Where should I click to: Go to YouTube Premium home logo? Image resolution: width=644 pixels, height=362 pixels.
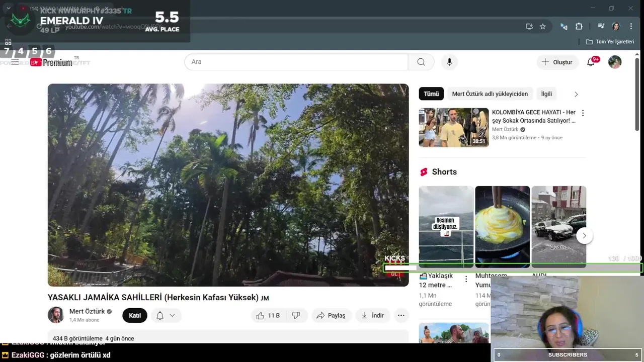coord(51,62)
